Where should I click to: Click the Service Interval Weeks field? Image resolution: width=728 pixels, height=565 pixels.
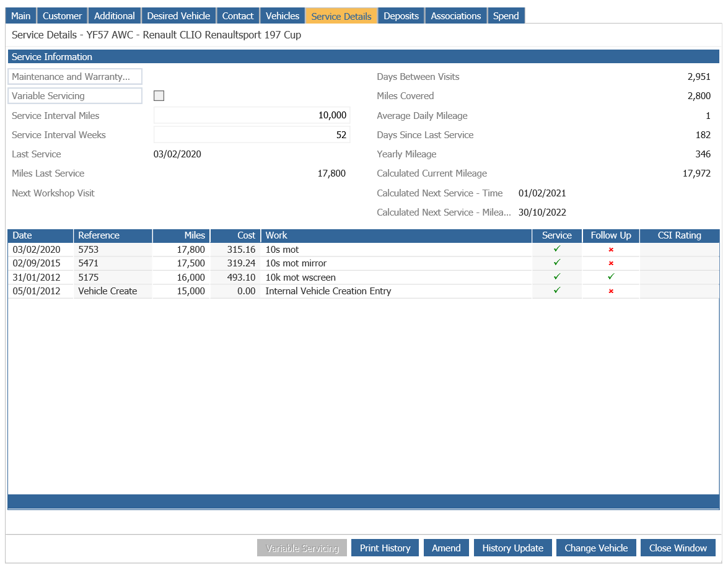tap(252, 134)
